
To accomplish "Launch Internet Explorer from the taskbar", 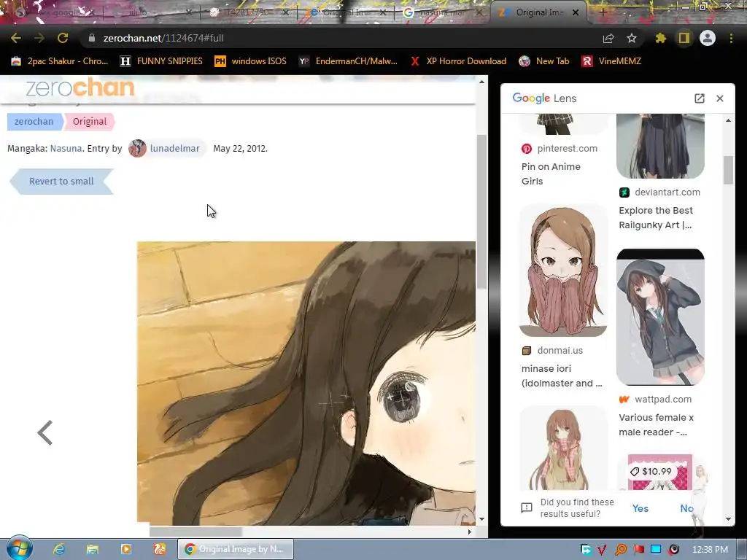I will [x=59, y=549].
